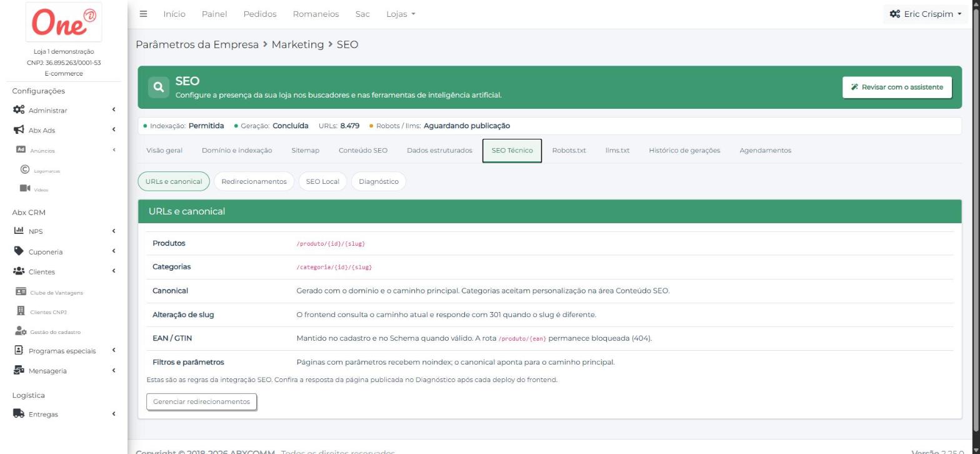Click the Administrar gears icon

19,110
